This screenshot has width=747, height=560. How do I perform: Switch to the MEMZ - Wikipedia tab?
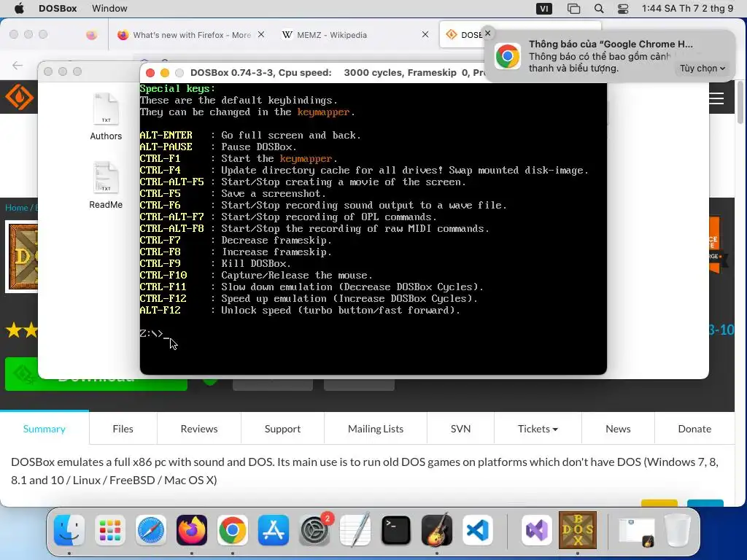[332, 35]
